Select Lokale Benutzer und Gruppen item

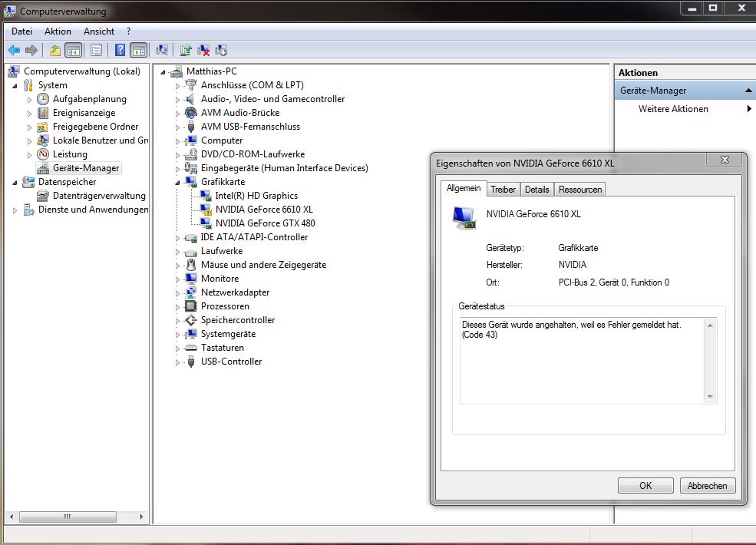(101, 140)
